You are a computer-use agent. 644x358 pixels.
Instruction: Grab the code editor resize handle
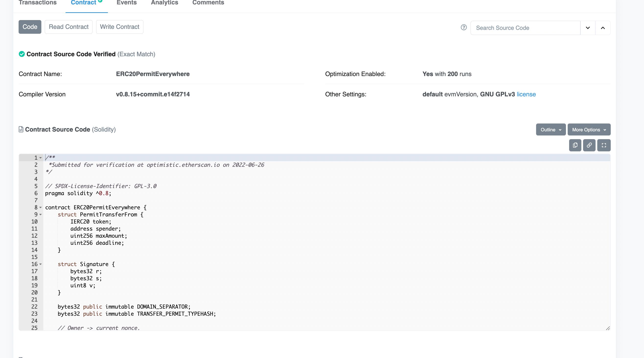point(608,328)
